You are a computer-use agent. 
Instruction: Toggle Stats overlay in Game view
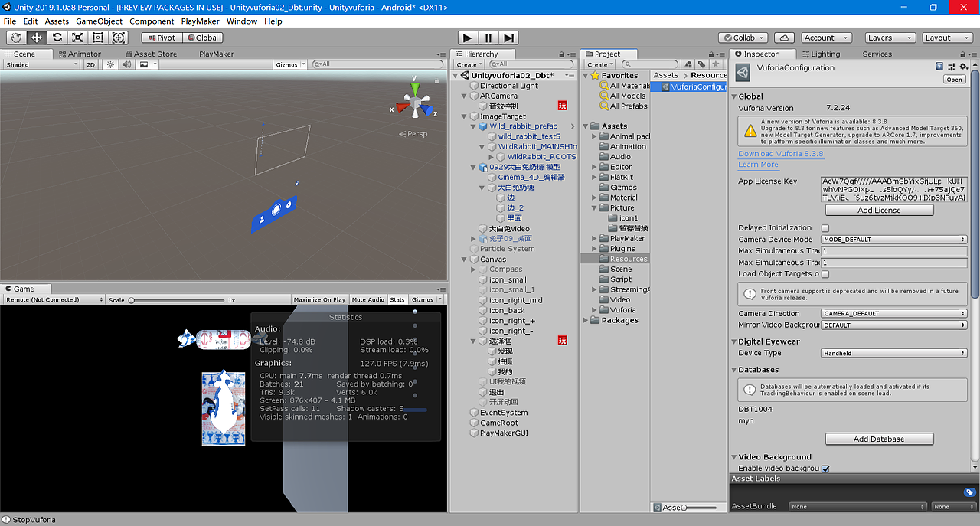point(397,299)
